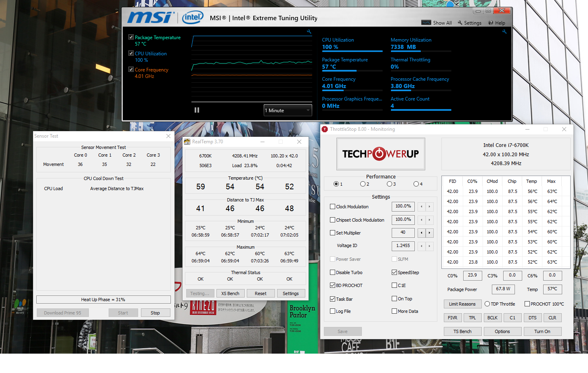Click the CLR button
Image resolution: width=588 pixels, height=373 pixels.
(x=552, y=318)
